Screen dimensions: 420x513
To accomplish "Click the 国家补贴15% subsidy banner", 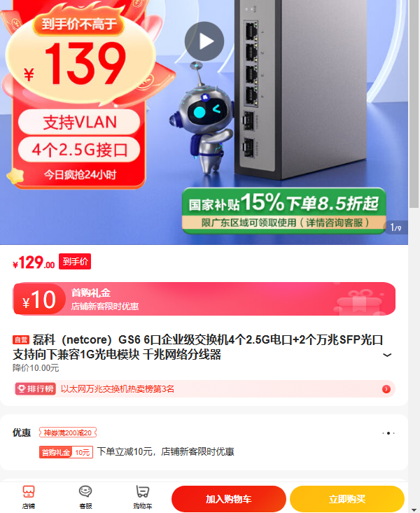I will click(283, 211).
